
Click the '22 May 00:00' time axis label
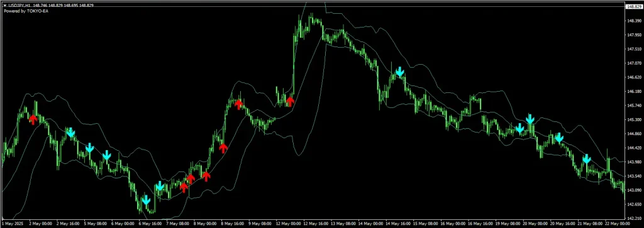[618, 224]
